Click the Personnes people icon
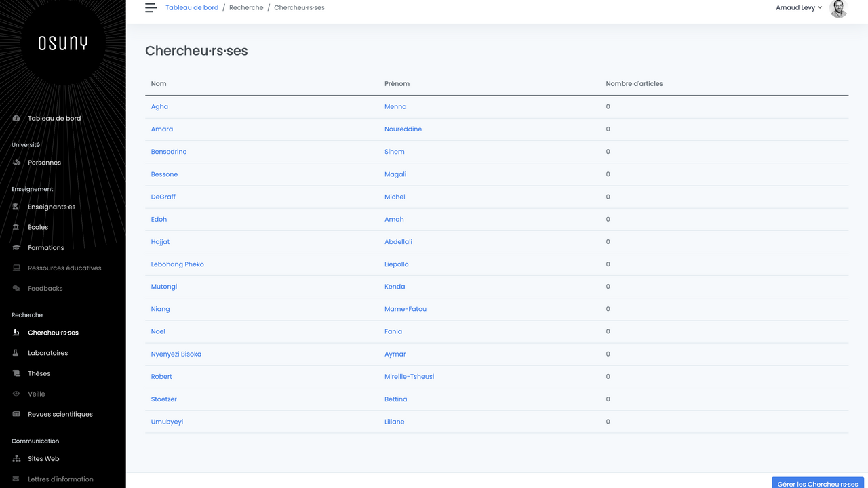 (x=16, y=163)
